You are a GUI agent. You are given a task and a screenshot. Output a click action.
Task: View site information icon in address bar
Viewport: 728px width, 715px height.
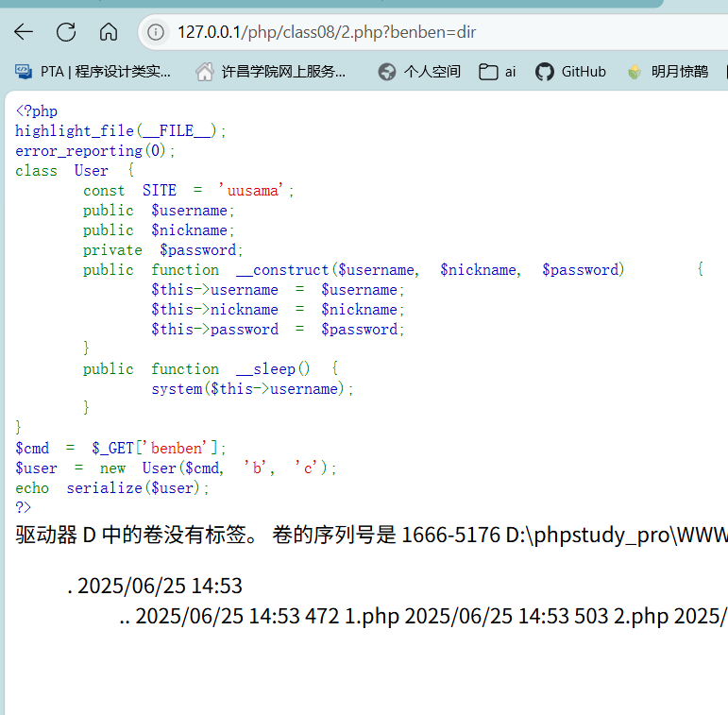tap(156, 32)
